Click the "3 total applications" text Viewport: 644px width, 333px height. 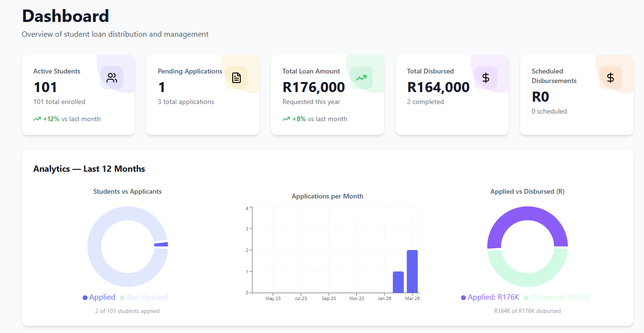[186, 102]
